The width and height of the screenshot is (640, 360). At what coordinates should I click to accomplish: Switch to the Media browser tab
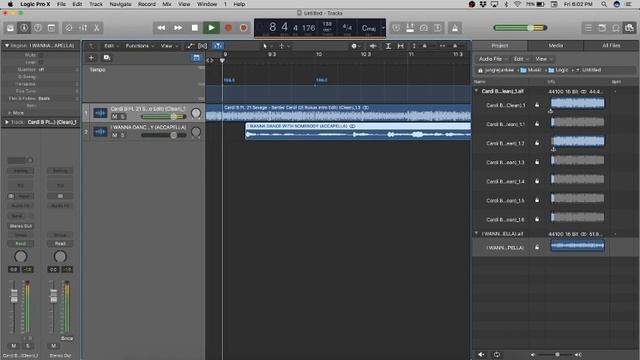click(x=556, y=46)
